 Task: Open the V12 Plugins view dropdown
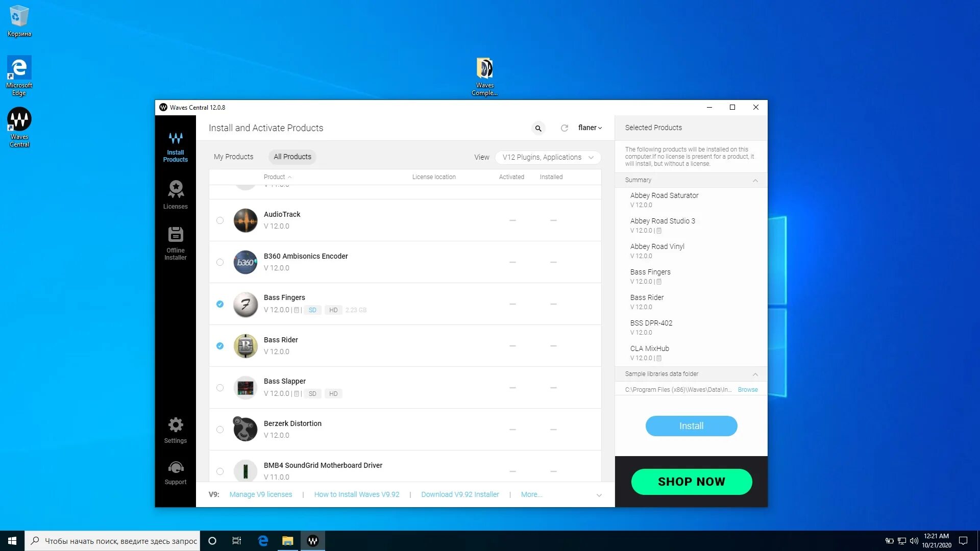[x=548, y=157]
